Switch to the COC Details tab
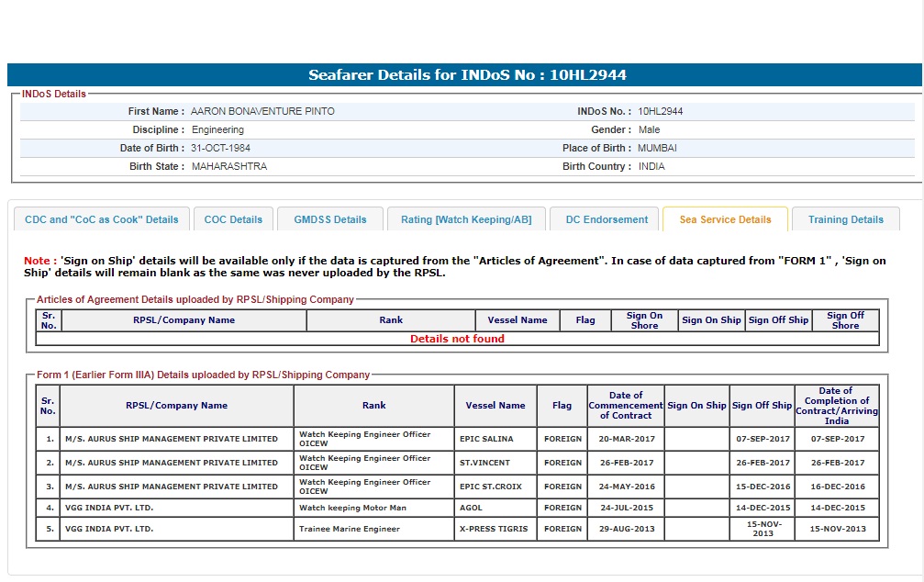 [x=233, y=219]
